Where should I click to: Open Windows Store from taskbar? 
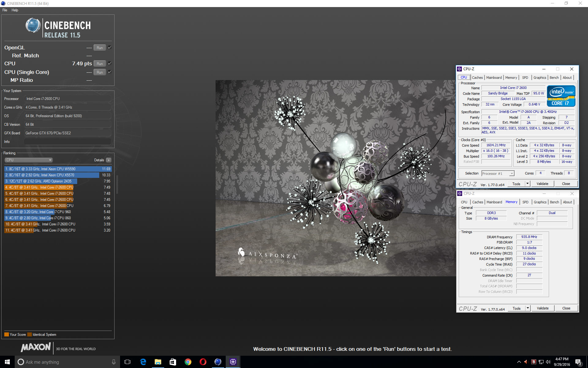coord(173,362)
